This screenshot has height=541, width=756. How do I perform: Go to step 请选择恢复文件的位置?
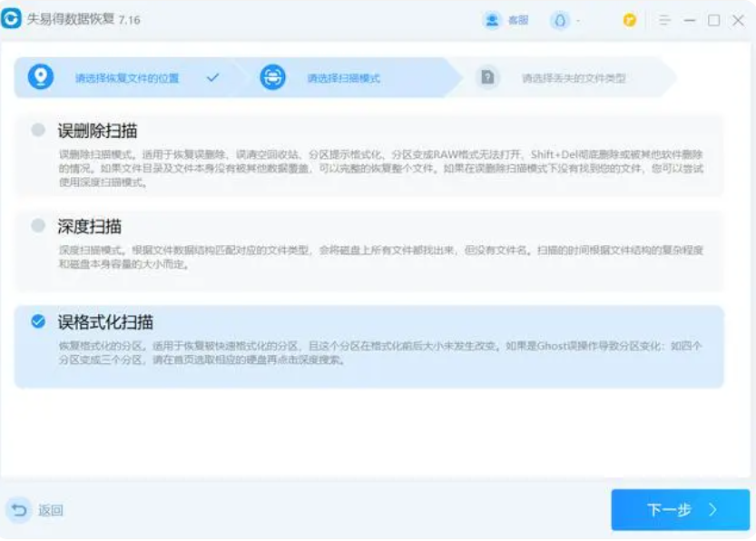tap(127, 78)
